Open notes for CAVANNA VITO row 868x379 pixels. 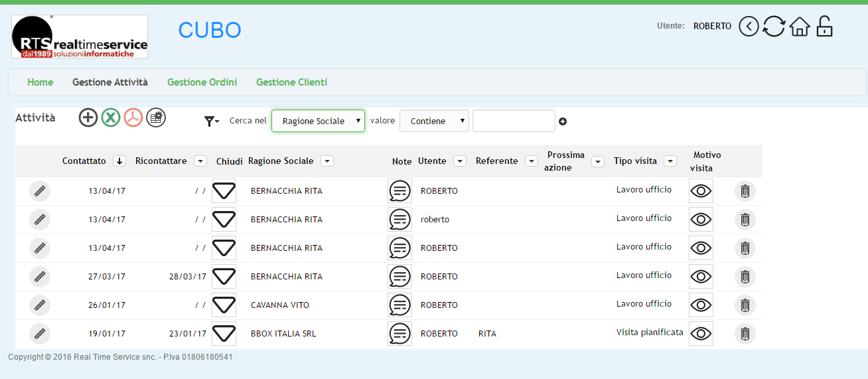click(399, 305)
